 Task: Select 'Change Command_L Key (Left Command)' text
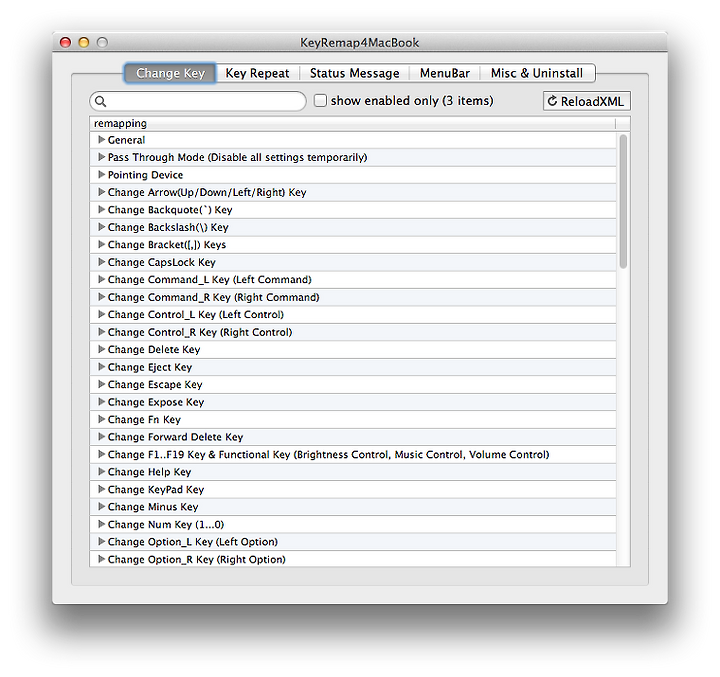click(x=209, y=280)
